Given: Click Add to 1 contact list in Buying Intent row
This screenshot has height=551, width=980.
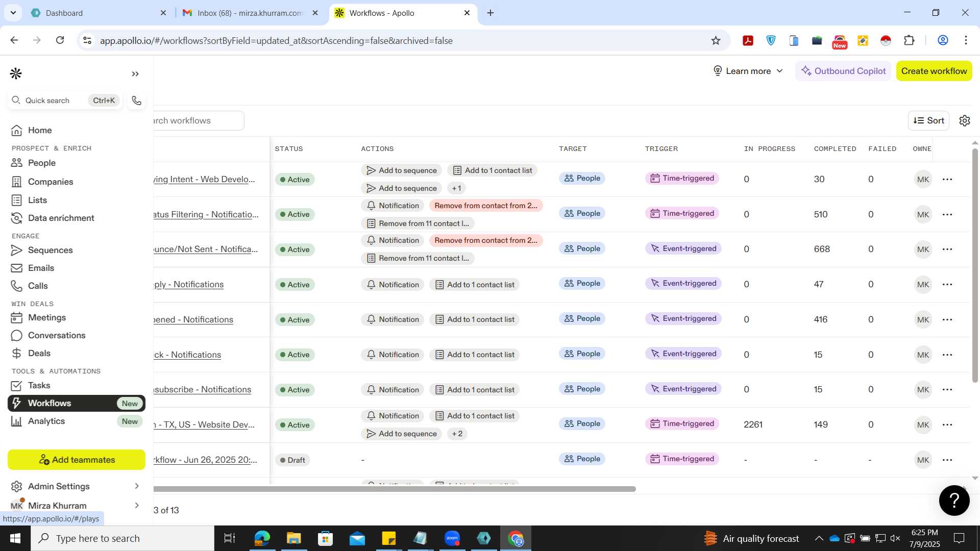Looking at the screenshot, I should (x=493, y=170).
